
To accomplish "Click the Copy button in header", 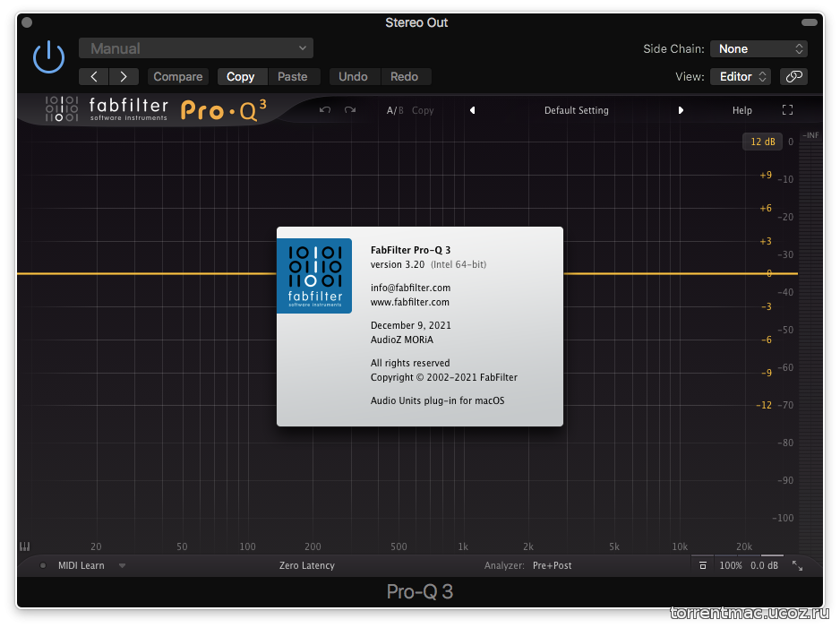I will click(241, 77).
